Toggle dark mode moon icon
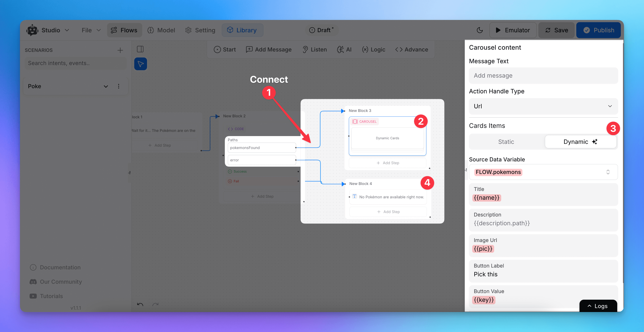Image resolution: width=644 pixels, height=332 pixels. coord(479,30)
